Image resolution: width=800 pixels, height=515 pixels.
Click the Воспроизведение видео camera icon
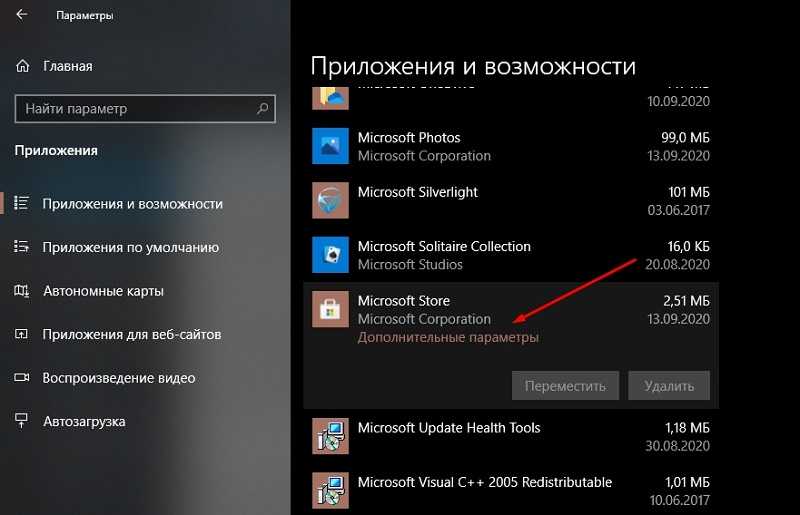pyautogui.click(x=21, y=378)
